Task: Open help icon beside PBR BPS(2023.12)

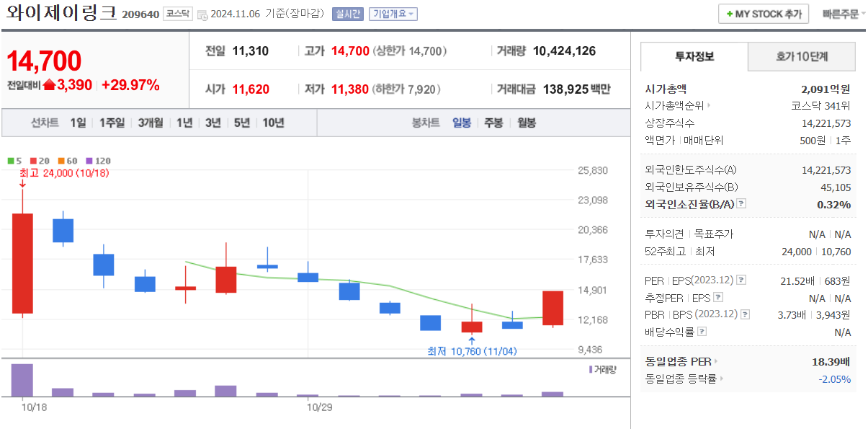Action: 746,314
